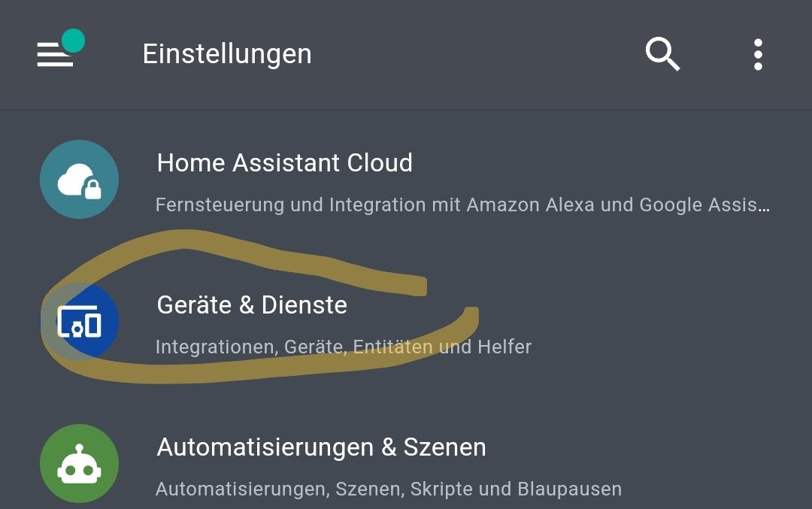Click the truncated ellipsis after Google Assis
The image size is (812, 509).
pyautogui.click(x=764, y=206)
